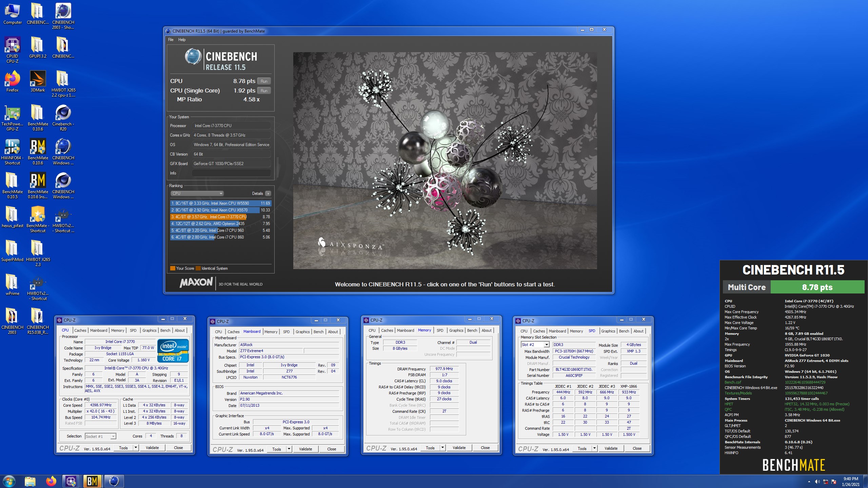This screenshot has height=488, width=868.
Task: Open the Socket #1 selection dropdown
Action: tap(100, 436)
